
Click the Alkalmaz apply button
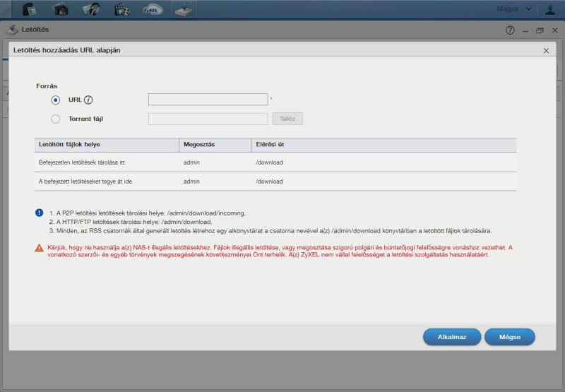click(x=452, y=337)
